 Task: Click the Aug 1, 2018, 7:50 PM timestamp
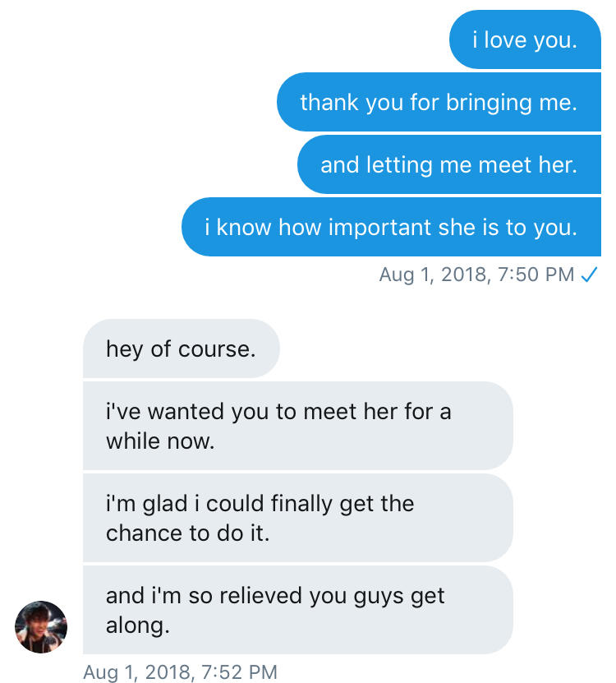pyautogui.click(x=476, y=275)
